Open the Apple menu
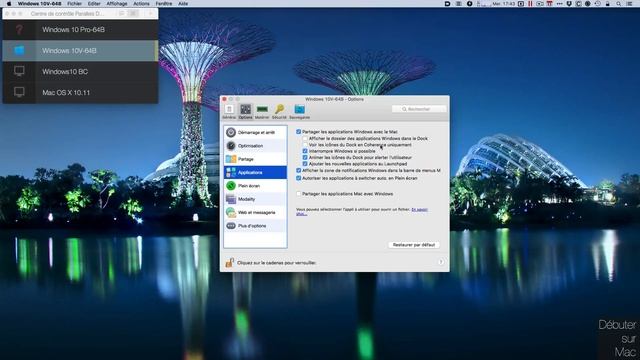640x360 pixels. click(x=9, y=4)
